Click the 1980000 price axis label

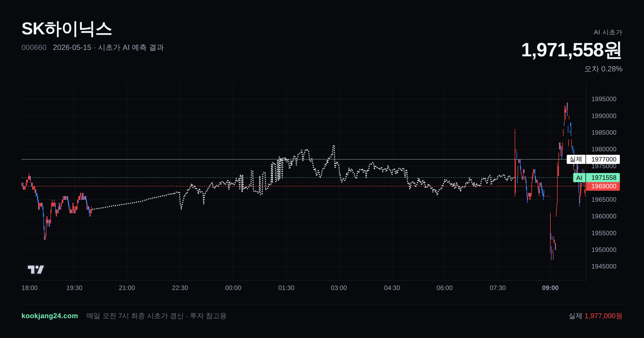[604, 149]
